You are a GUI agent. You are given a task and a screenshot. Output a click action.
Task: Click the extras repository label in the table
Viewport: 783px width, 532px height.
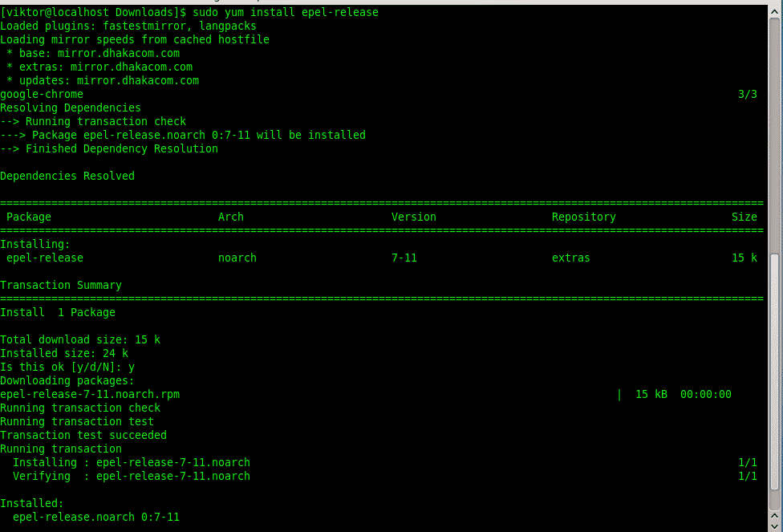coord(570,258)
